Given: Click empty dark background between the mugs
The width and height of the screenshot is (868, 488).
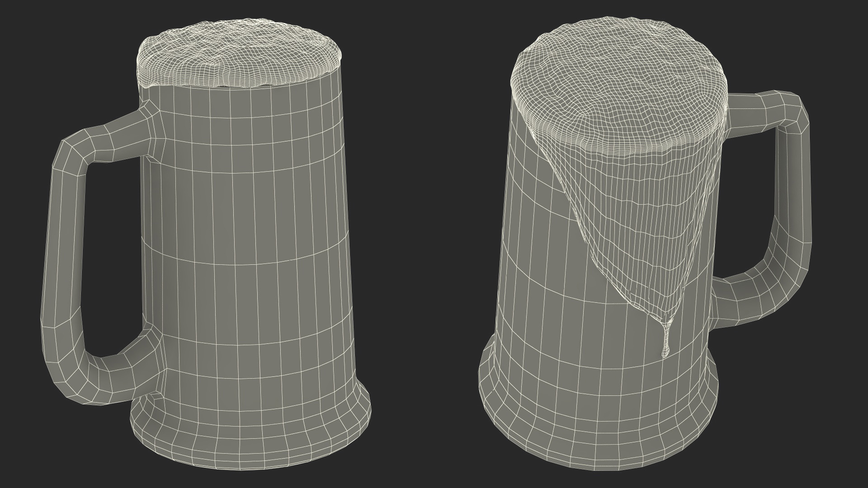Looking at the screenshot, I should [x=425, y=244].
